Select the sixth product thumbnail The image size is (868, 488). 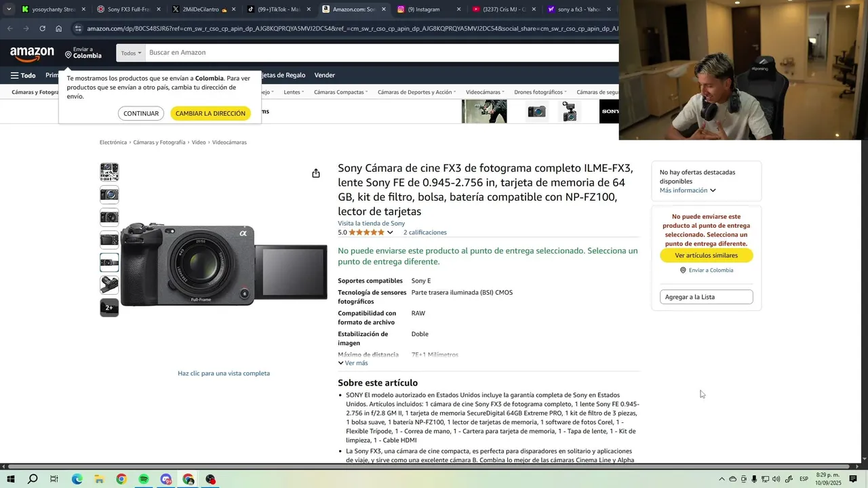[109, 285]
